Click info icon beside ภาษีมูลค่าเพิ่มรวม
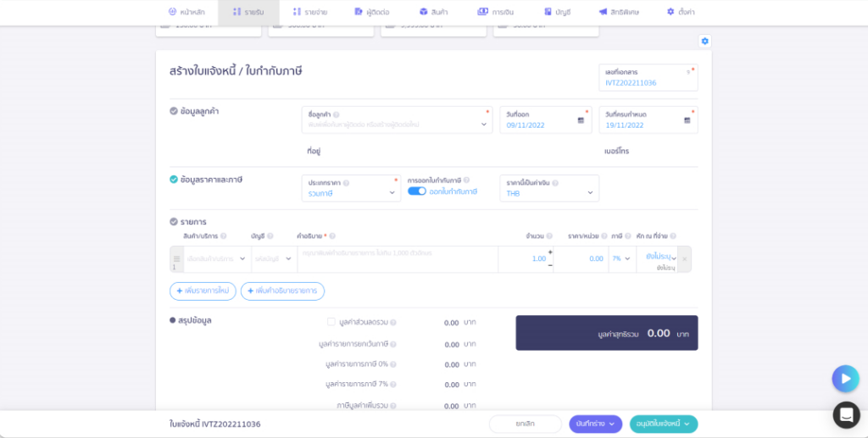 [x=393, y=406]
